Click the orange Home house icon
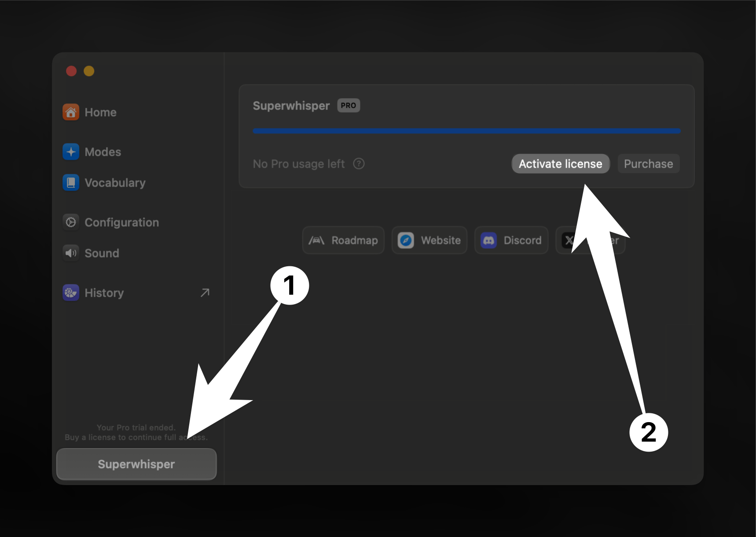 (x=71, y=112)
